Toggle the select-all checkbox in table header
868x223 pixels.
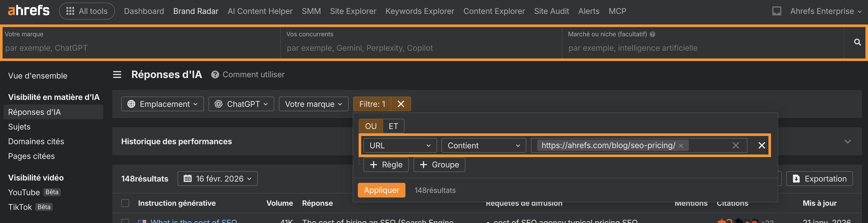click(125, 203)
